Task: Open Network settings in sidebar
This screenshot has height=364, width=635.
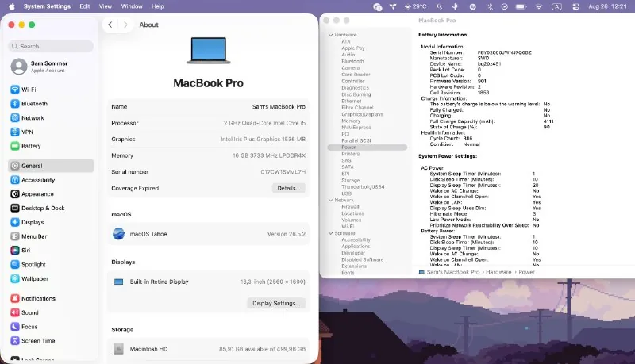Action: [51, 118]
